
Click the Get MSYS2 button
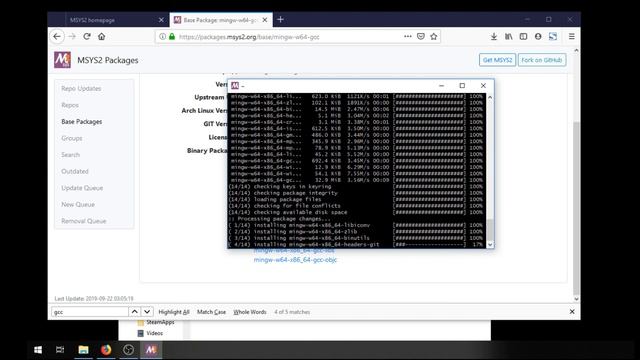coord(497,60)
